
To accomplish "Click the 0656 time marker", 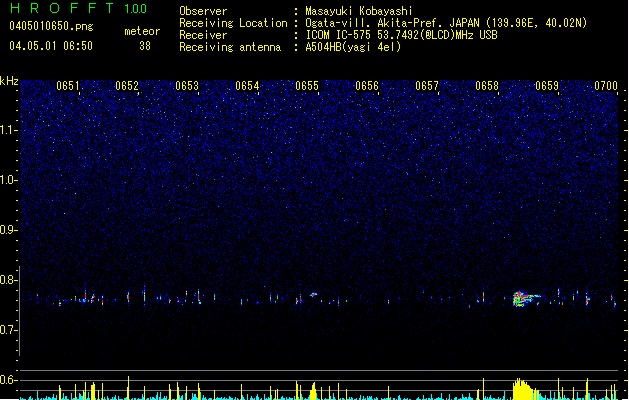I will [367, 86].
